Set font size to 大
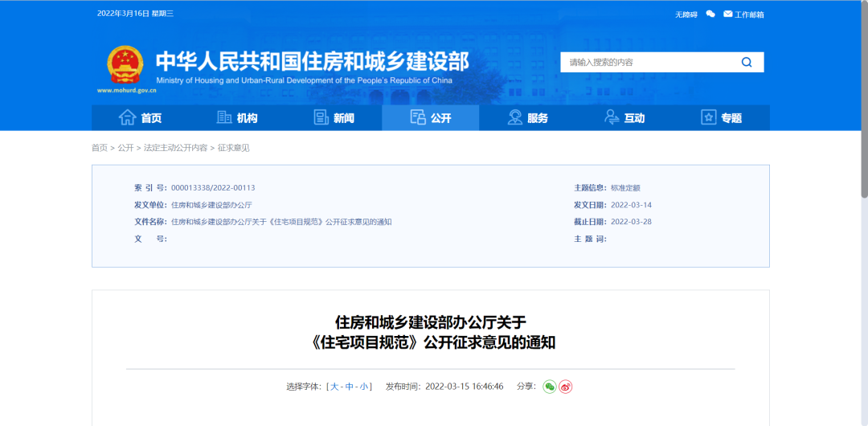This screenshot has width=868, height=426. click(334, 387)
